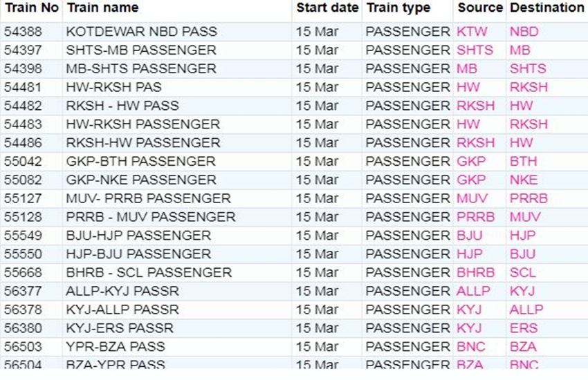Click the Source column header
The width and height of the screenshot is (588, 380).
pyautogui.click(x=479, y=8)
